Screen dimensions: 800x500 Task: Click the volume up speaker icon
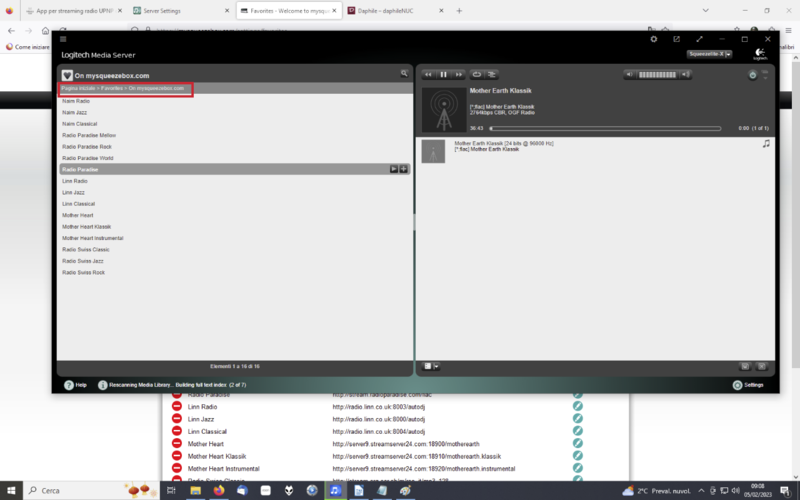684,75
